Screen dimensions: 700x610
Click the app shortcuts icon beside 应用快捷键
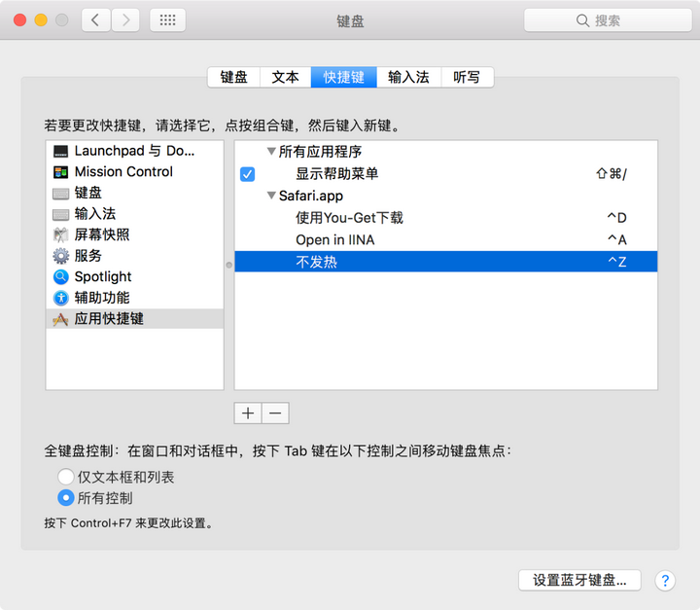[60, 319]
